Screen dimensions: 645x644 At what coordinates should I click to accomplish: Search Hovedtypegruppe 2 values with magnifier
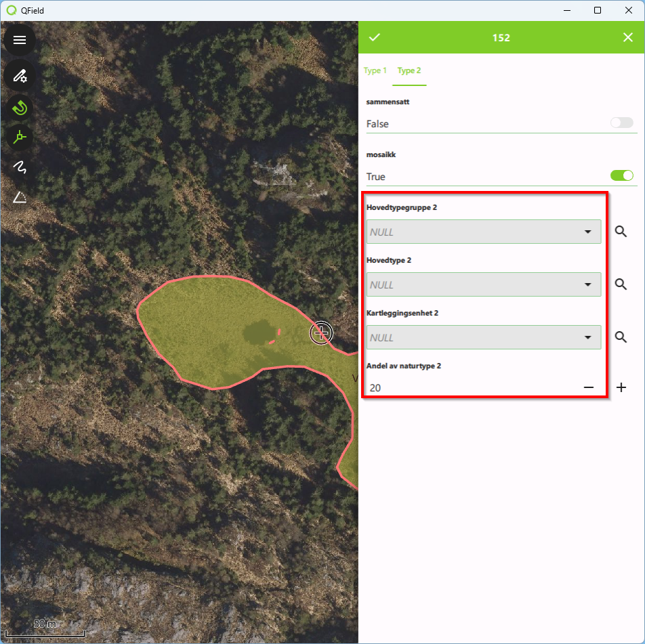point(621,232)
